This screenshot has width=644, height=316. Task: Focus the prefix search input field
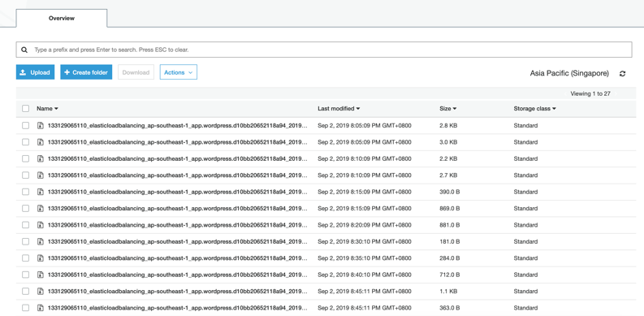tap(324, 50)
